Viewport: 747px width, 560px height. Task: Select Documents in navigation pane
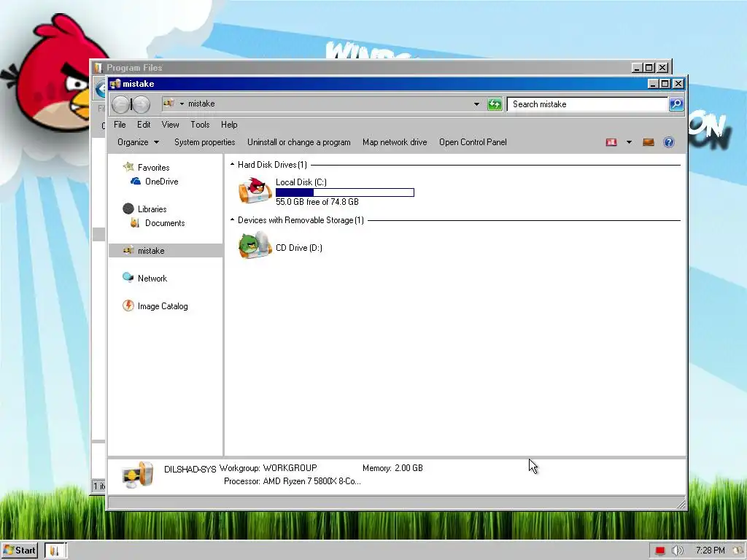coord(165,222)
